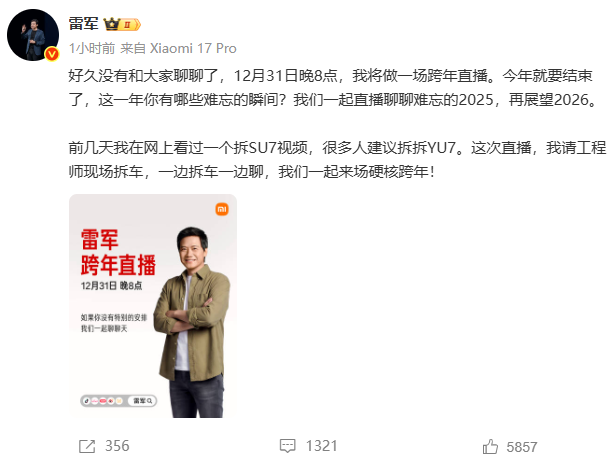Click the 1小时前 timestamp
609x462 pixels.
pos(92,49)
